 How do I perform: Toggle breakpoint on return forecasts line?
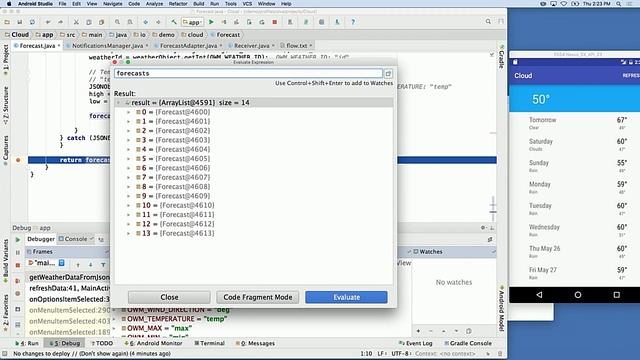(x=18, y=160)
